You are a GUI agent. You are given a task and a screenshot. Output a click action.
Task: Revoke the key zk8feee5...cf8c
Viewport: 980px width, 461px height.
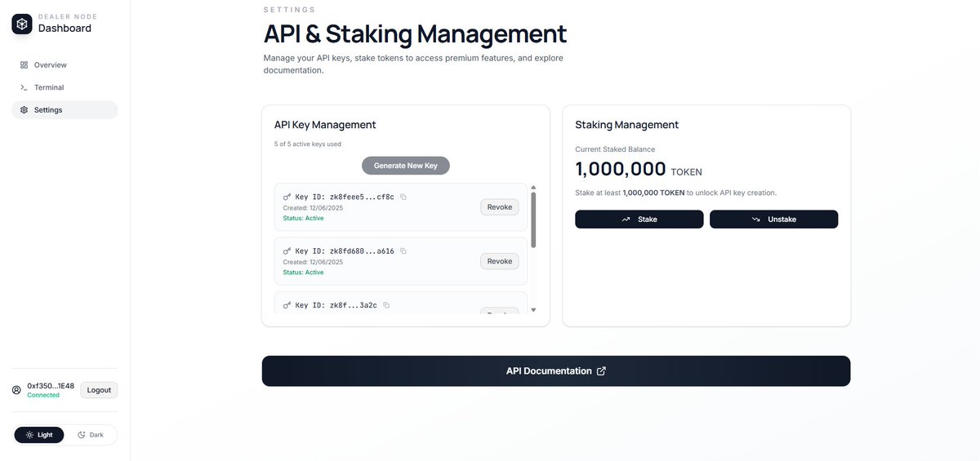tap(499, 207)
